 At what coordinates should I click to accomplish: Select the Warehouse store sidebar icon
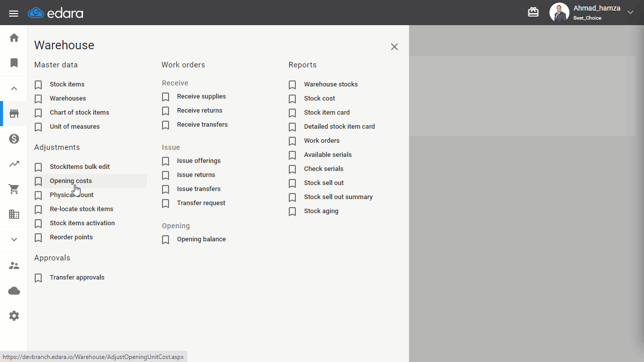click(14, 114)
